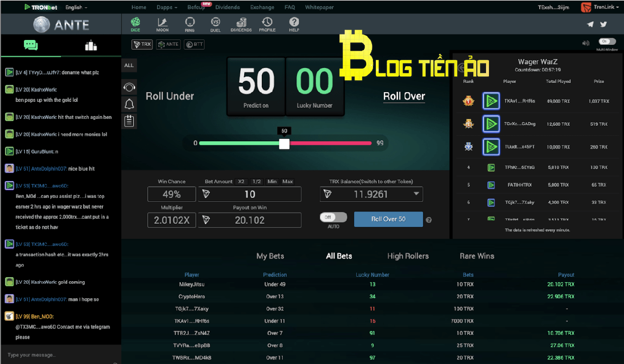Switch to Roll Over mode

click(404, 96)
